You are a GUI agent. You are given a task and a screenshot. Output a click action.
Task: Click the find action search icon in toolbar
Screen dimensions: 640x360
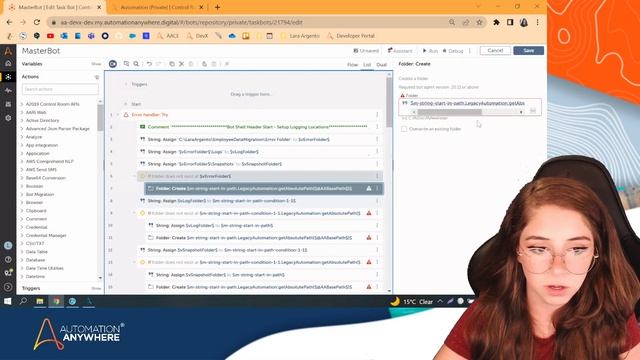[x=136, y=64]
